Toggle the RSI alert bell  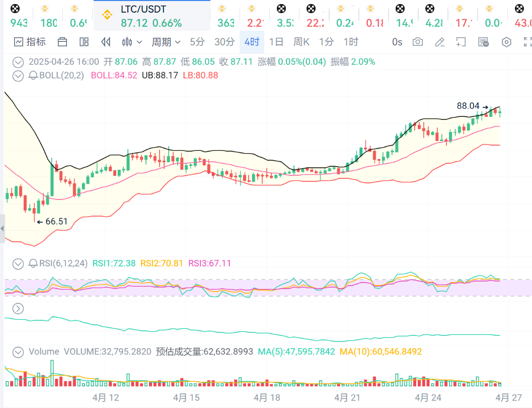pyautogui.click(x=33, y=263)
